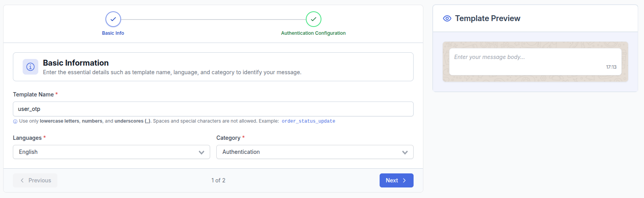Image resolution: width=644 pixels, height=198 pixels.
Task: Click the Basic Information info icon
Action: 30,67
